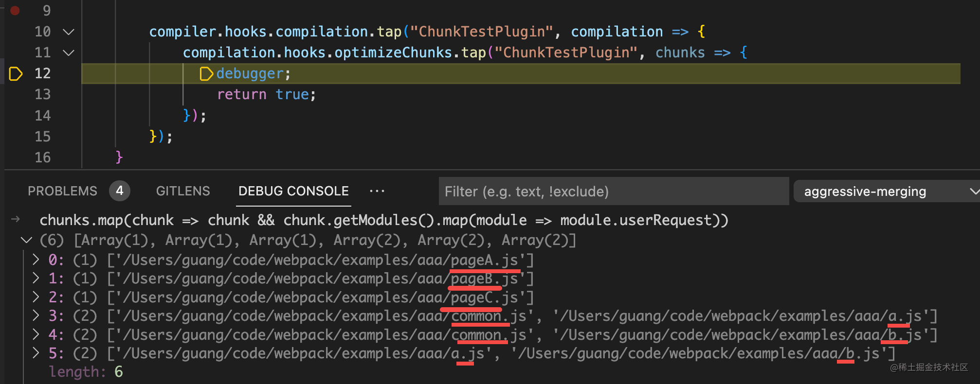Open the aggressive-merging session dropdown
Image resolution: width=980 pixels, height=384 pixels.
click(887, 191)
